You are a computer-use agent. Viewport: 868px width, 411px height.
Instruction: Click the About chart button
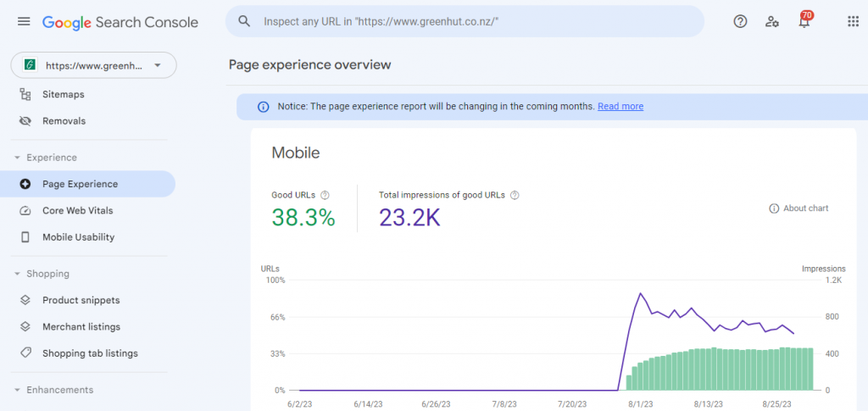(x=798, y=208)
